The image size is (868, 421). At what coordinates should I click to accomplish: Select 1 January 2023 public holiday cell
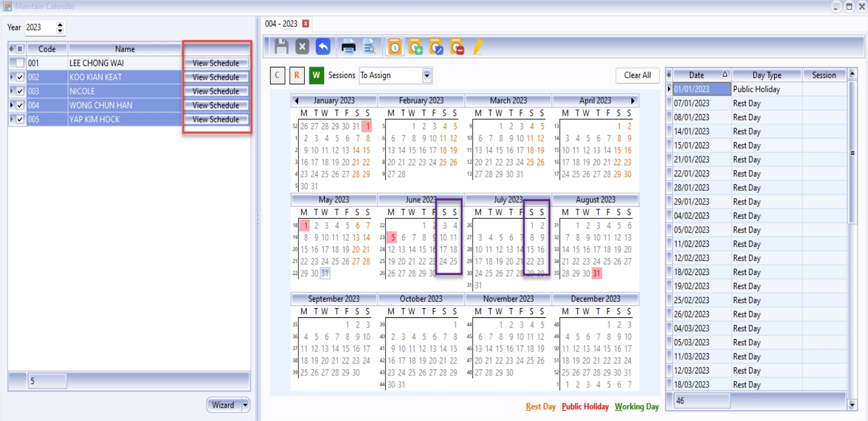click(x=367, y=127)
